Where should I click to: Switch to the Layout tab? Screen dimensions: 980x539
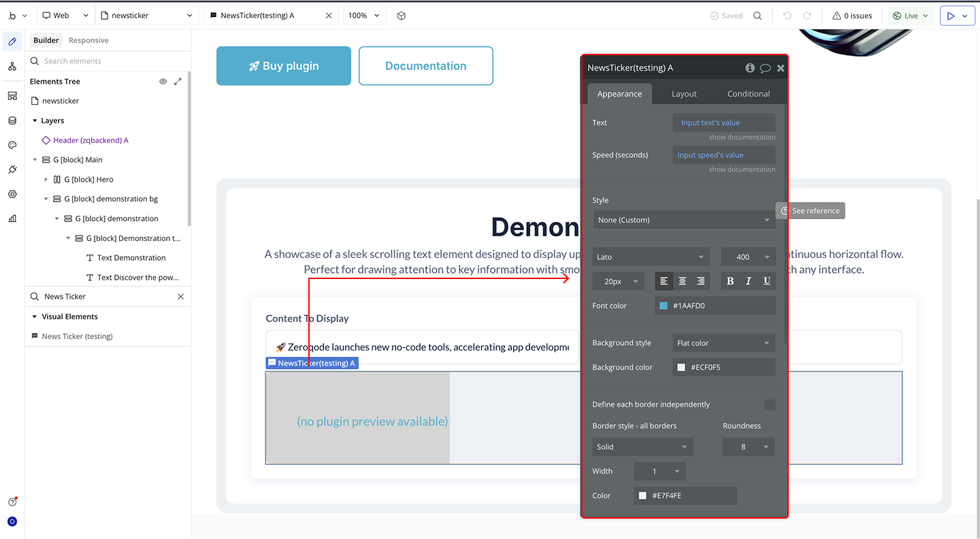point(684,94)
